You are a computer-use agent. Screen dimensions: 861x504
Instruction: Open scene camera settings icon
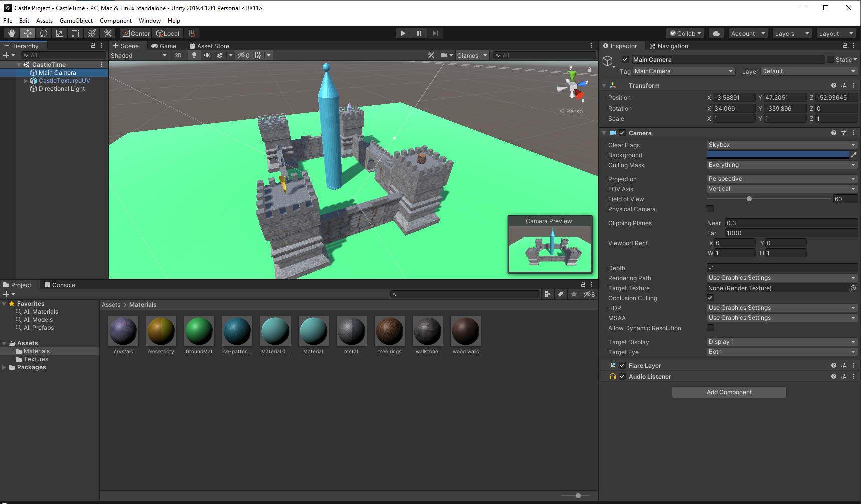pos(444,55)
